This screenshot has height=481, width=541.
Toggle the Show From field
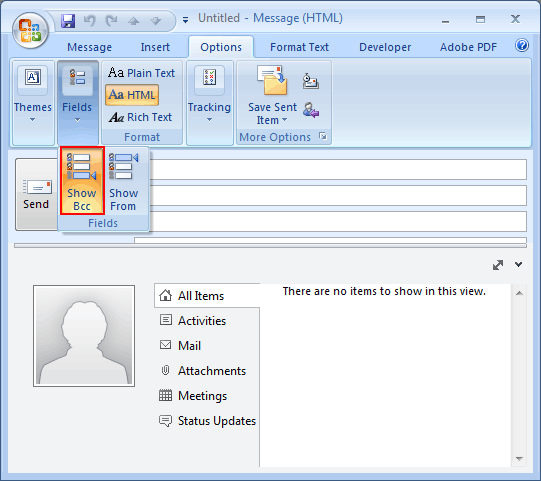[x=124, y=181]
